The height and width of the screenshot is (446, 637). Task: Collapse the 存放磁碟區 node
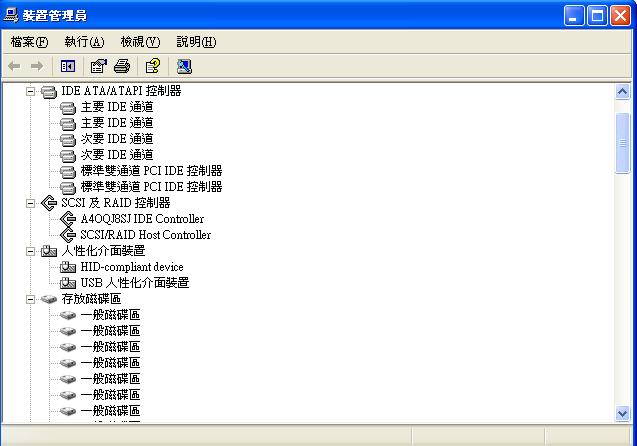pos(30,299)
